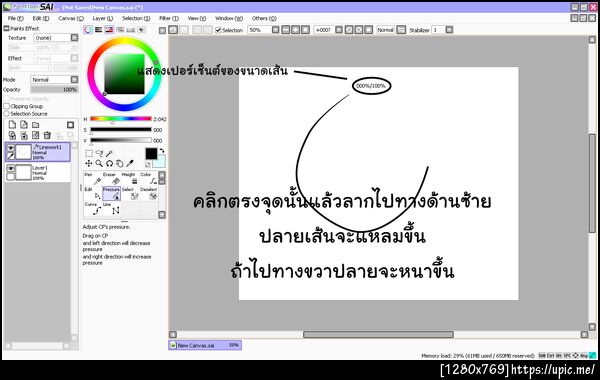Click the undo toolbar button
This screenshot has height=380, width=600.
(173, 30)
